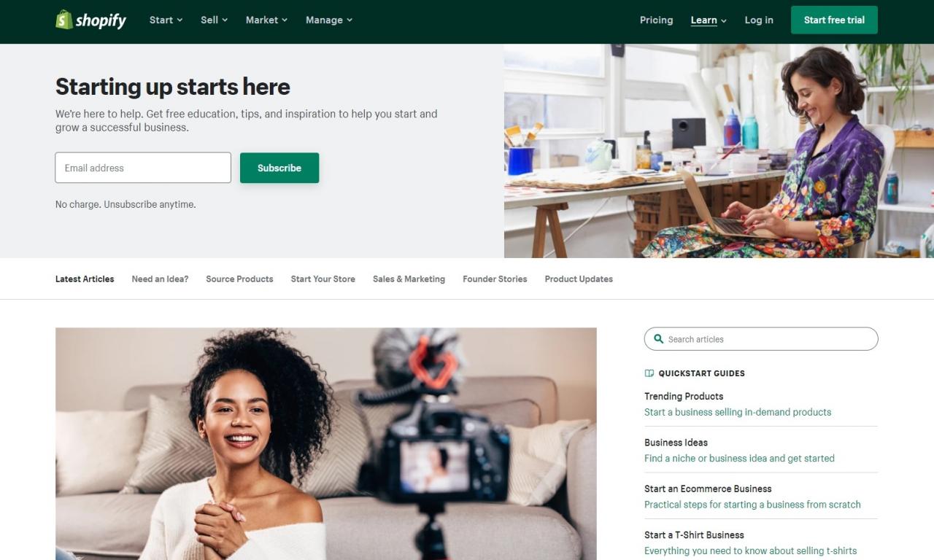Click the Quickstart Guides book icon

[x=649, y=373]
